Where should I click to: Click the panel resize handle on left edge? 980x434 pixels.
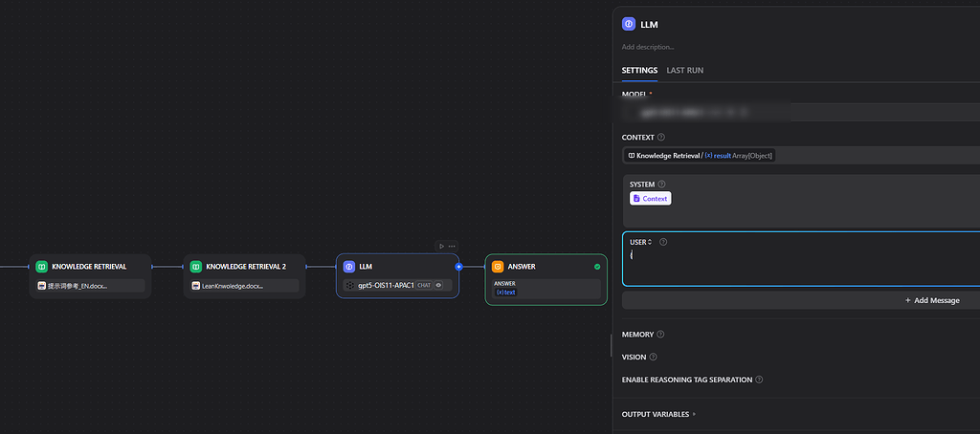click(x=612, y=345)
